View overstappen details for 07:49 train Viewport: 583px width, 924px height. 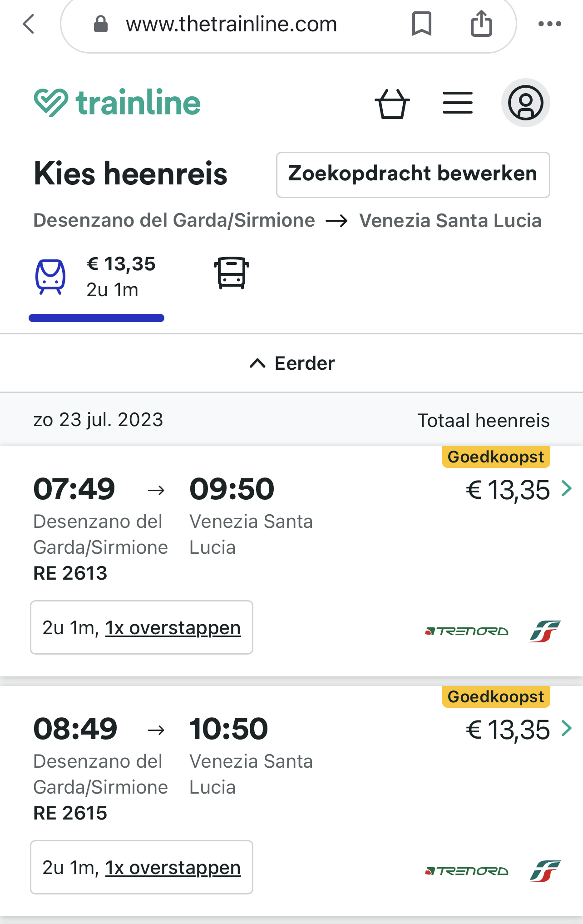coord(173,628)
